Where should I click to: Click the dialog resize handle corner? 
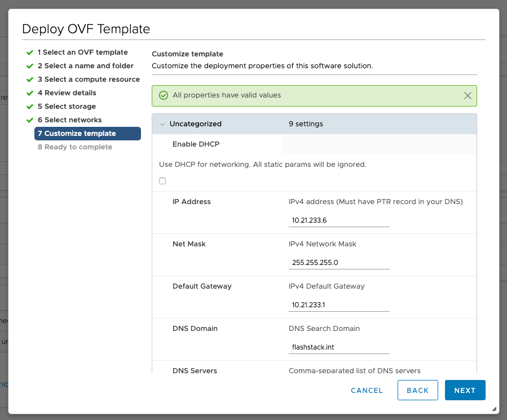coord(494,409)
